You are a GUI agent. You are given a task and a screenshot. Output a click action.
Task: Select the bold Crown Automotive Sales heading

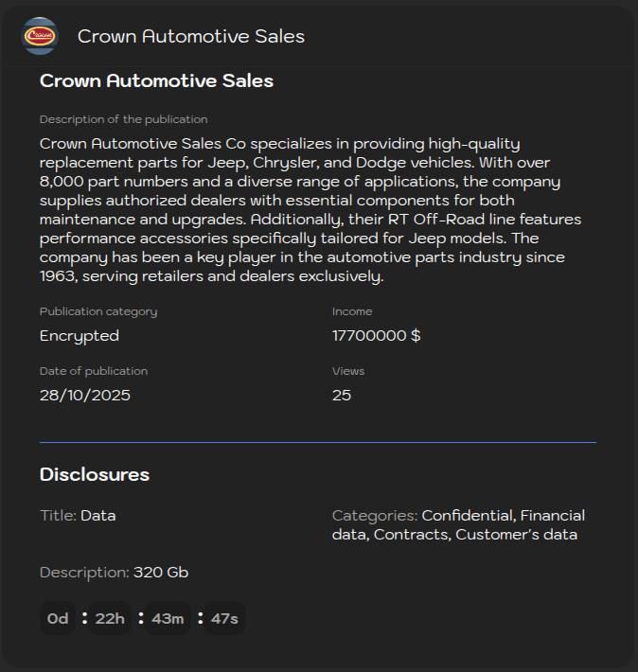click(156, 80)
